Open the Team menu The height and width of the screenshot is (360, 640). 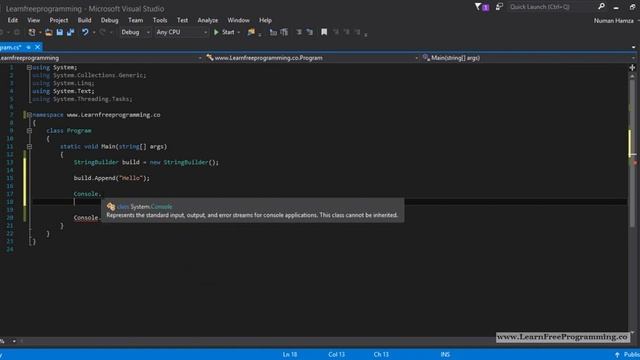[x=136, y=20]
